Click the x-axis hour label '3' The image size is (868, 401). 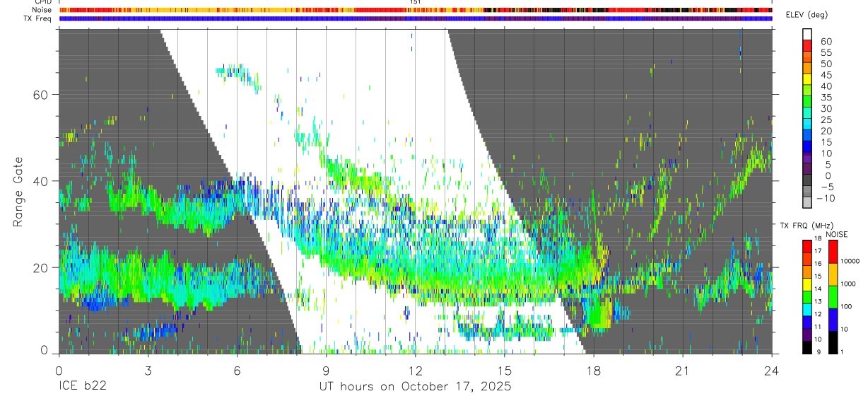tap(148, 370)
